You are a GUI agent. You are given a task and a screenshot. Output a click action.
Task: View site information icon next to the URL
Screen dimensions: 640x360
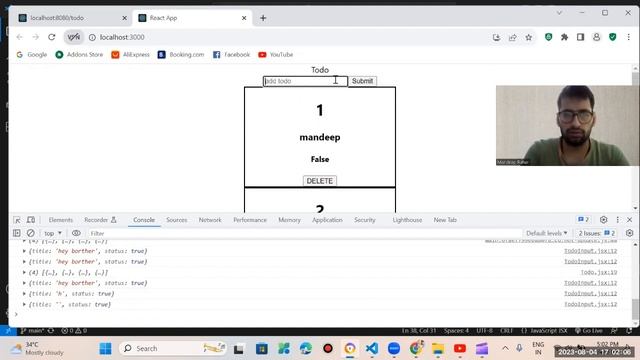coord(92,37)
